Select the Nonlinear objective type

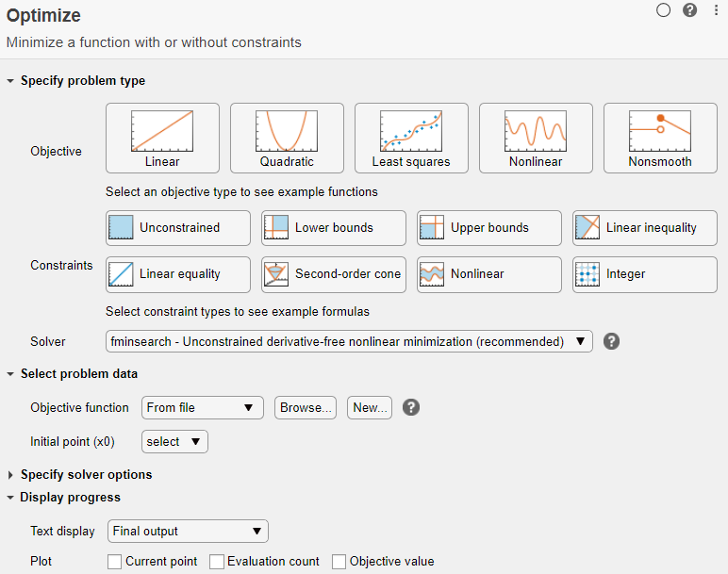[x=536, y=138]
